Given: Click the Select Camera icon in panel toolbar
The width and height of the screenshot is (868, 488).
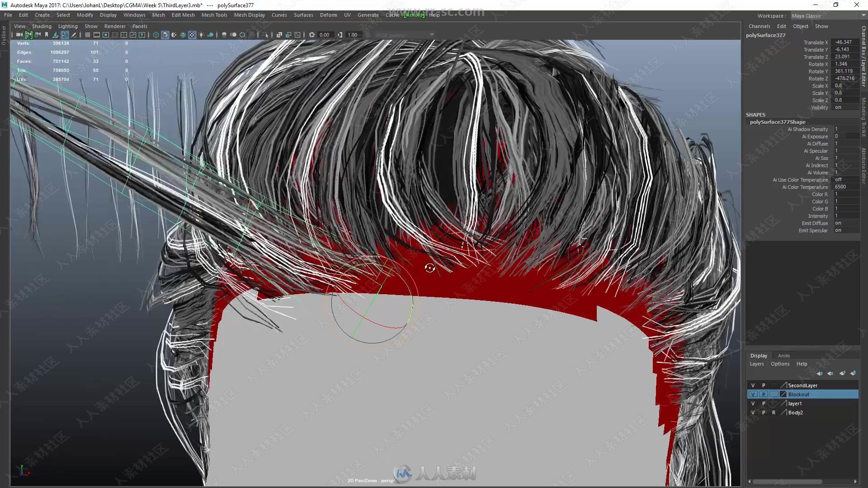Looking at the screenshot, I should [19, 35].
